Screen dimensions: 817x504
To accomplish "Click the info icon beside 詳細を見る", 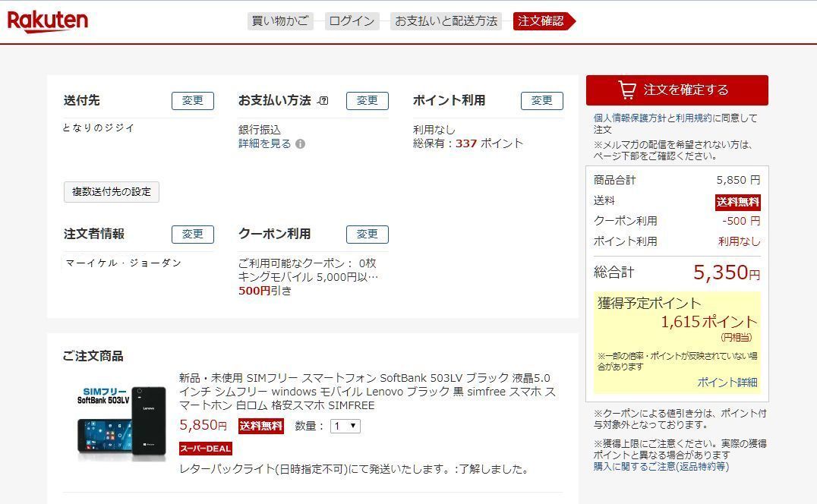I will coord(301,144).
